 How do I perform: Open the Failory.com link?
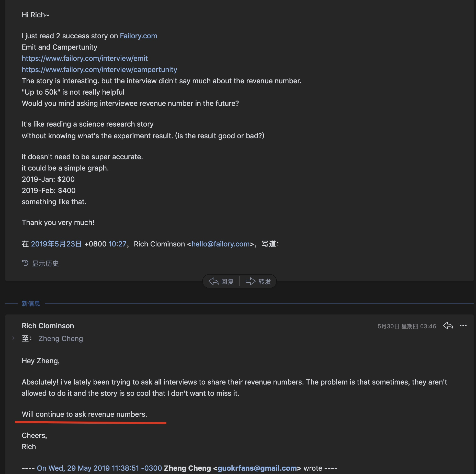click(138, 36)
